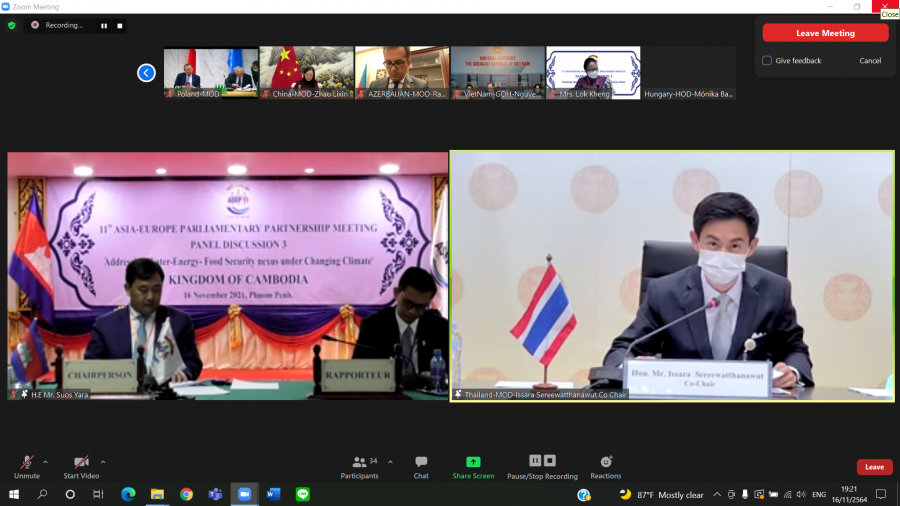Open the Reactions menu
Image resolution: width=900 pixels, height=506 pixels.
click(x=605, y=462)
